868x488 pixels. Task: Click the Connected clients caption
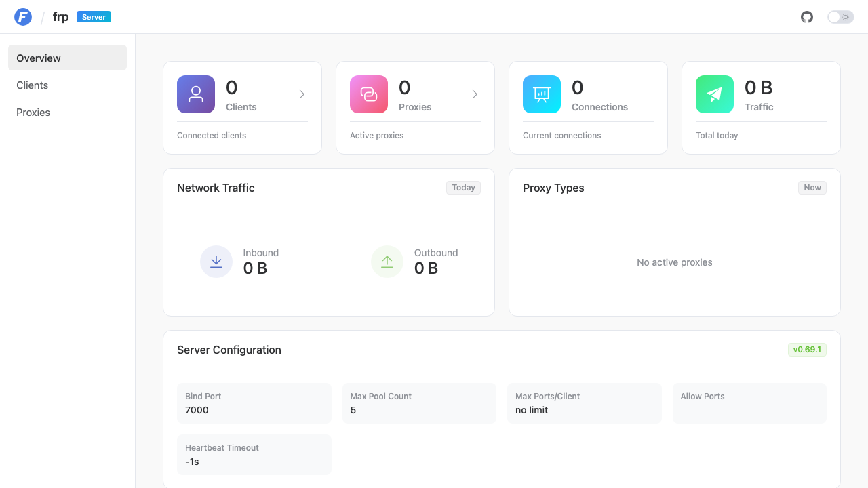212,136
